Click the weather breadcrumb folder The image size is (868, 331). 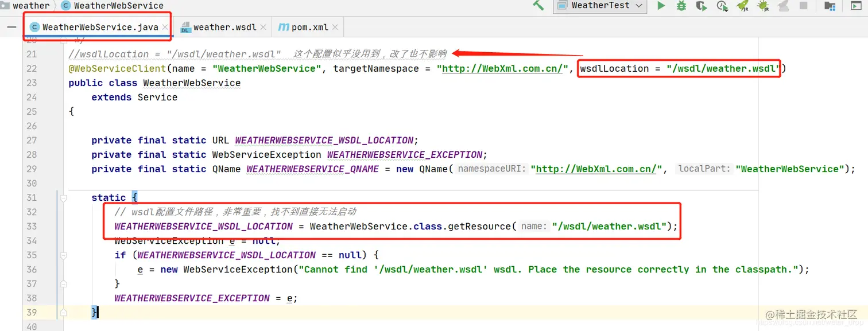point(25,5)
